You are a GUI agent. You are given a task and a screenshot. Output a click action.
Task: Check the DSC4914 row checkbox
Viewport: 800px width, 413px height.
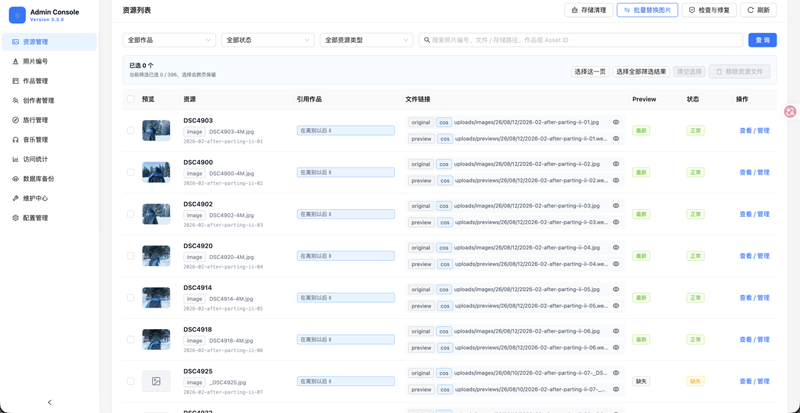point(131,298)
